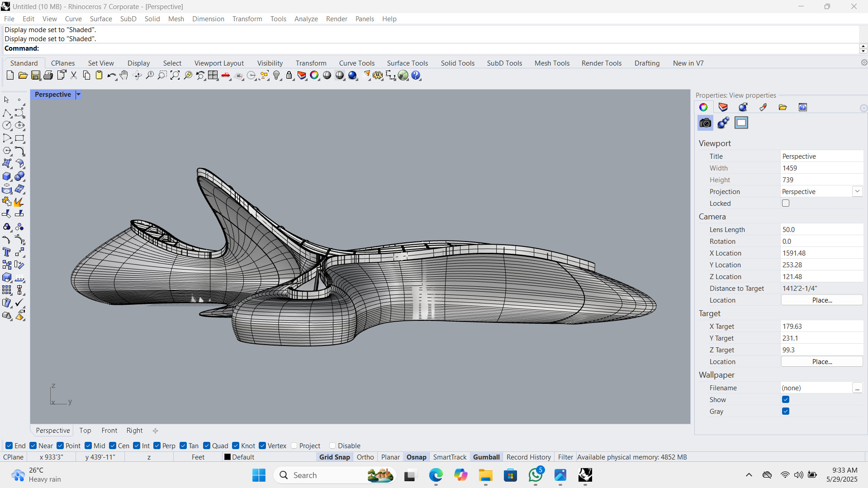Viewport: 868px width, 488px height.
Task: Click the Undo arrow icon
Action: coord(111,76)
